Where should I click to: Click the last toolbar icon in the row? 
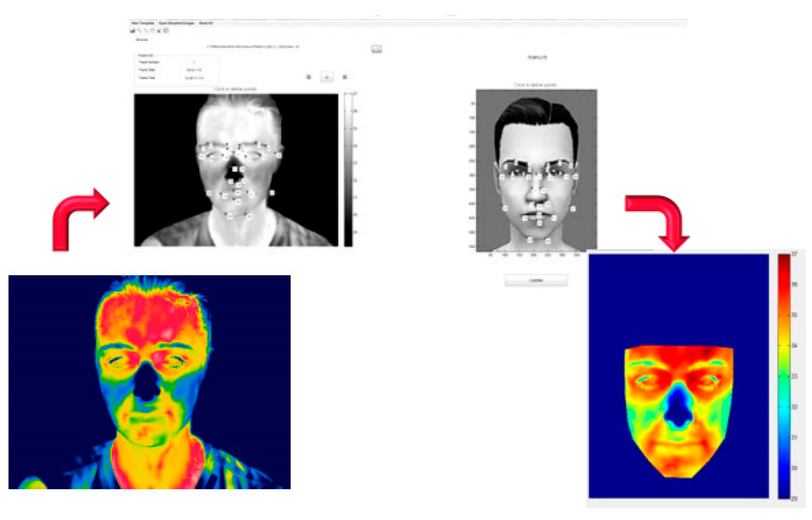[166, 31]
